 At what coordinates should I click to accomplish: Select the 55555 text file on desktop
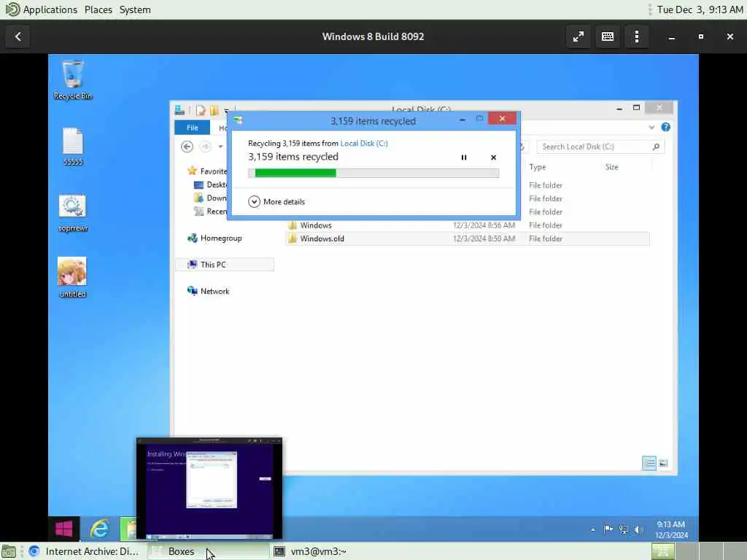pos(72,146)
